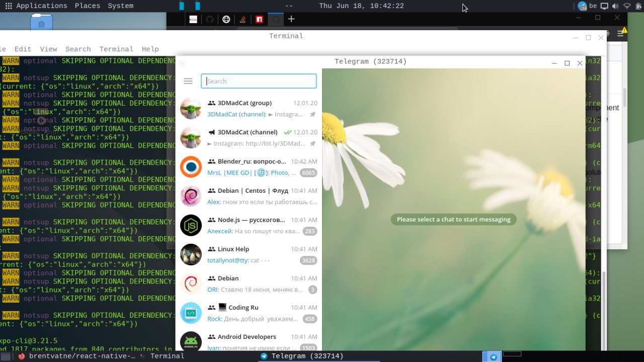This screenshot has height=362, width=644.
Task: Click 'Please select a chat' placeholder label
Action: click(453, 219)
